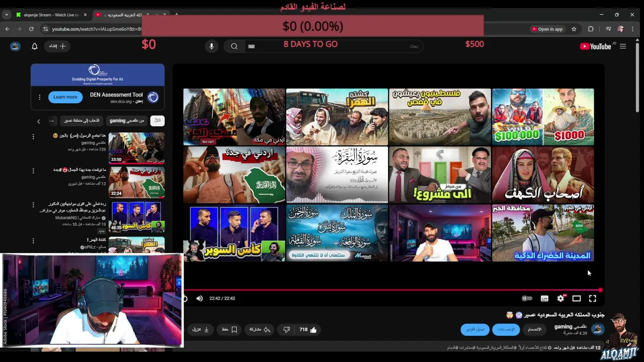Open the YouTube hamburger guide menu
This screenshot has width=644, height=362.
(623, 46)
